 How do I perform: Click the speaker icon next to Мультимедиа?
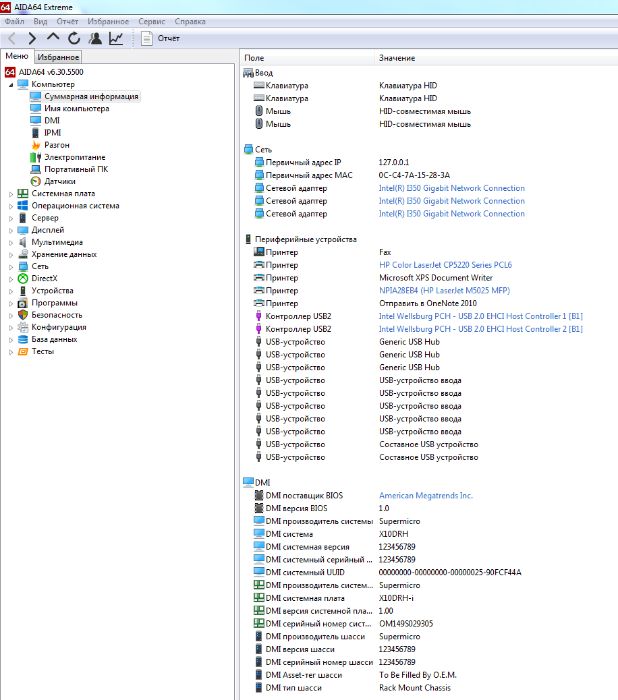tap(23, 242)
